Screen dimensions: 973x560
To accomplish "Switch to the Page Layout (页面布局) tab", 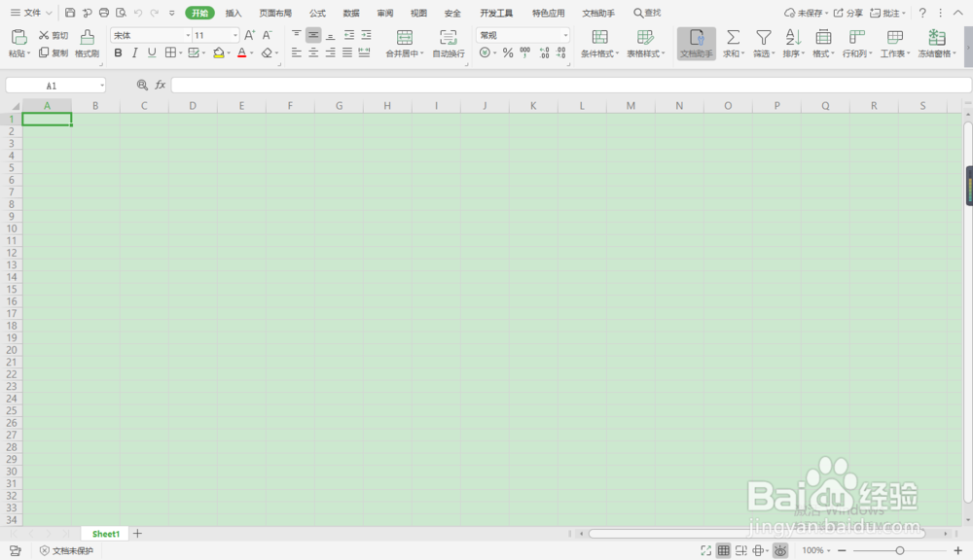I will tap(275, 13).
